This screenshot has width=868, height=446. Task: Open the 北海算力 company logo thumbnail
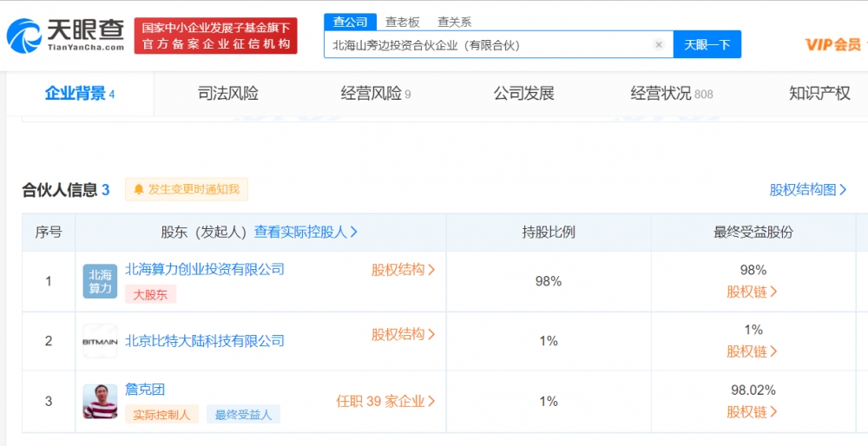click(100, 281)
